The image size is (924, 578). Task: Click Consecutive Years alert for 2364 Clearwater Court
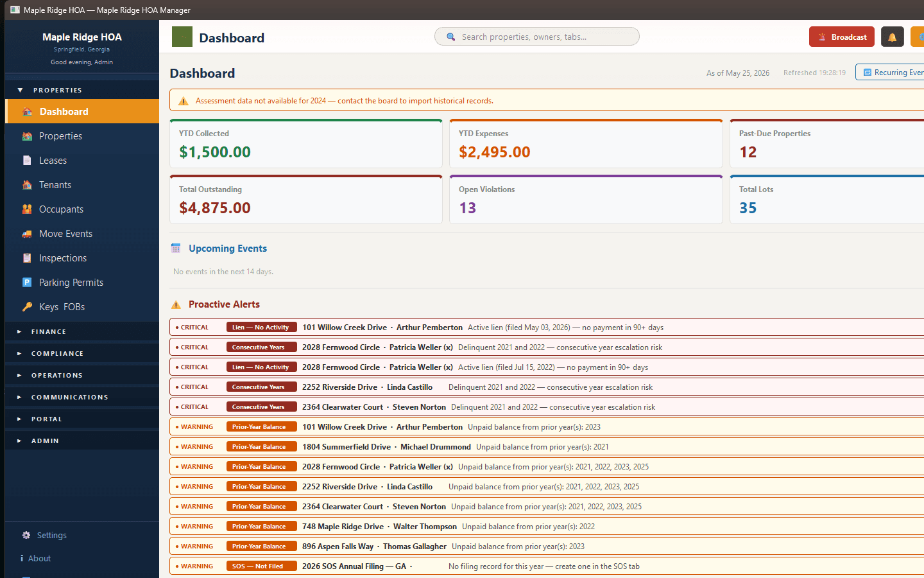click(547, 407)
